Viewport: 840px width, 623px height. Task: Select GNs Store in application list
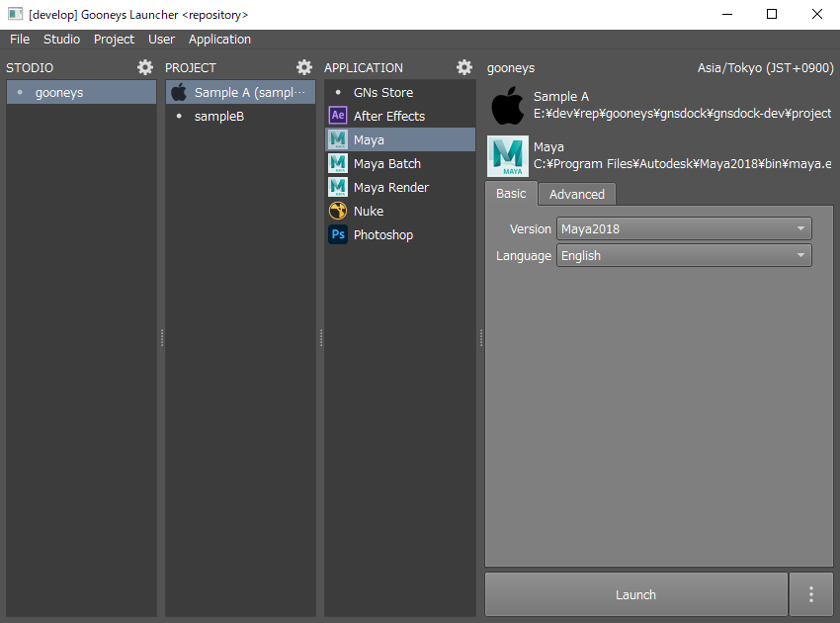pos(383,92)
